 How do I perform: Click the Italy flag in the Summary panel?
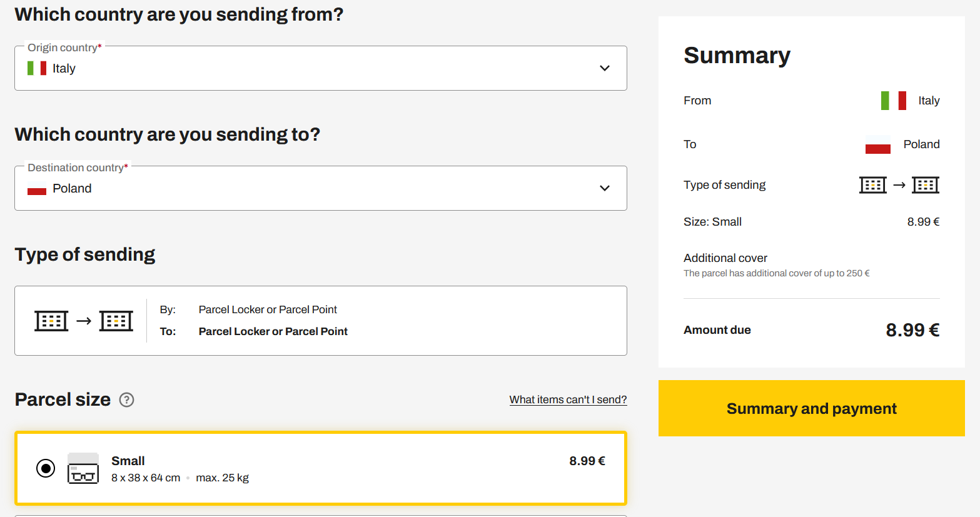coord(893,101)
